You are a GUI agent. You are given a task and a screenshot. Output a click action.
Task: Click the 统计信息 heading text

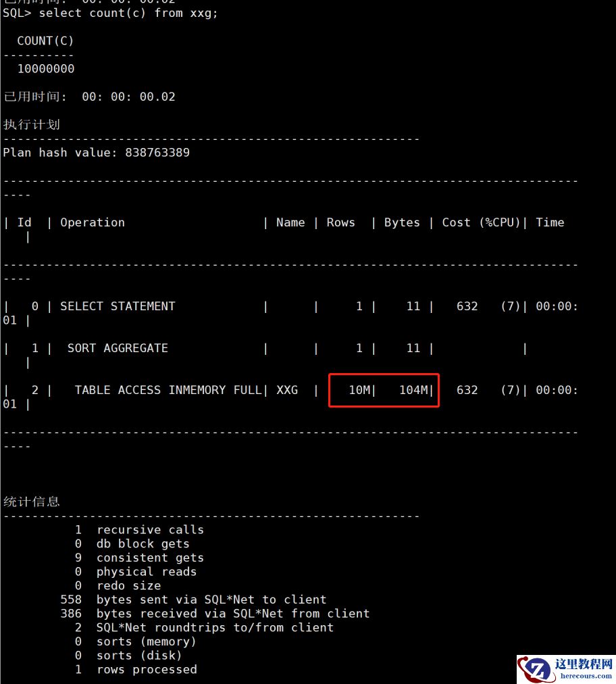click(31, 502)
